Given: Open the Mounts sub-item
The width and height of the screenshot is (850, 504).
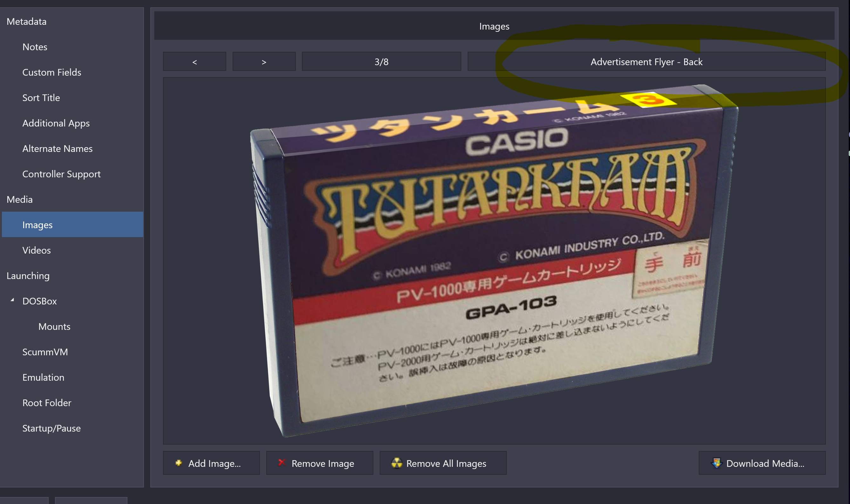Looking at the screenshot, I should click(x=54, y=326).
